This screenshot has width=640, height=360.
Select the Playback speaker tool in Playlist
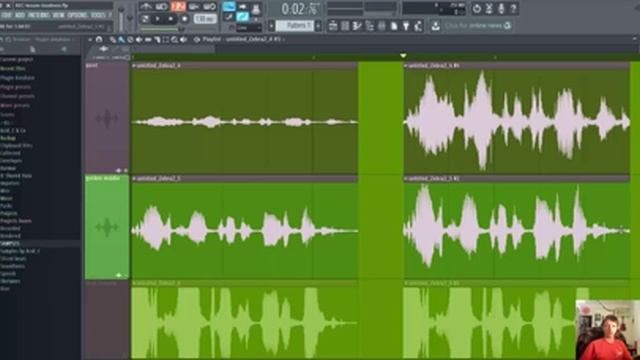(184, 40)
